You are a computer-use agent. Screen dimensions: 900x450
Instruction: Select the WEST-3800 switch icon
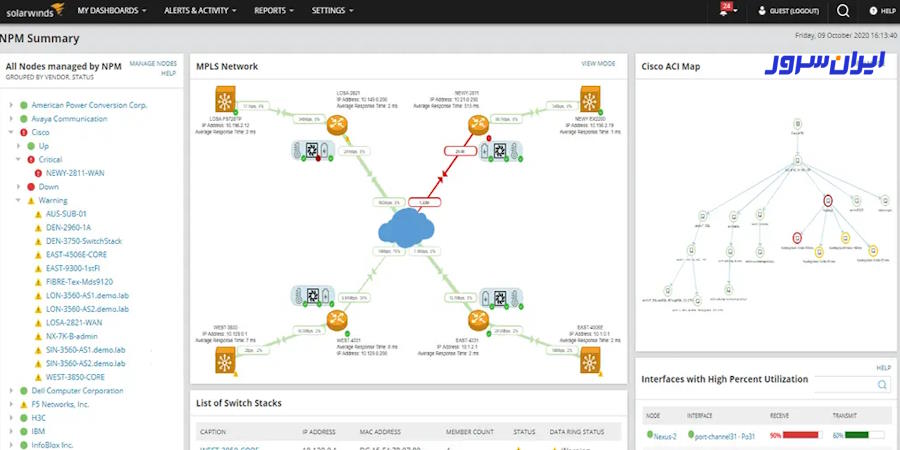tap(226, 360)
